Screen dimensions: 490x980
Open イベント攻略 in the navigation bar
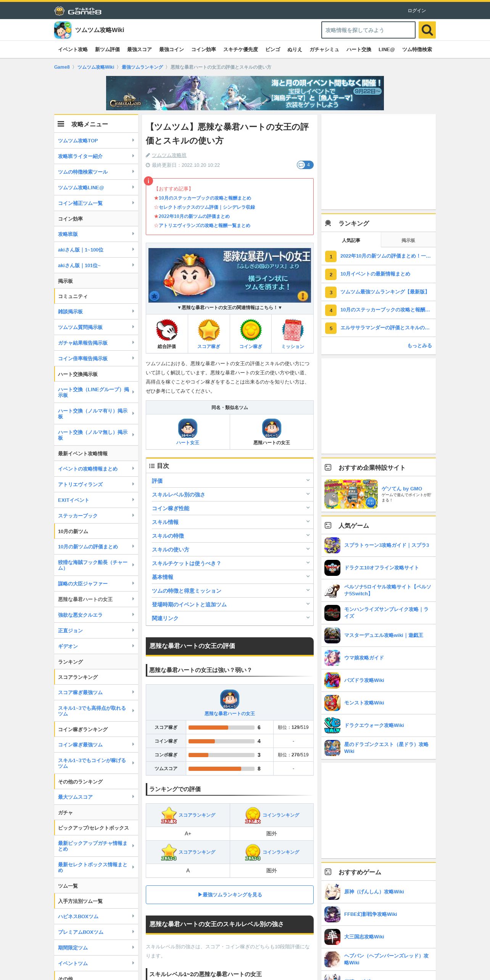pos(73,50)
